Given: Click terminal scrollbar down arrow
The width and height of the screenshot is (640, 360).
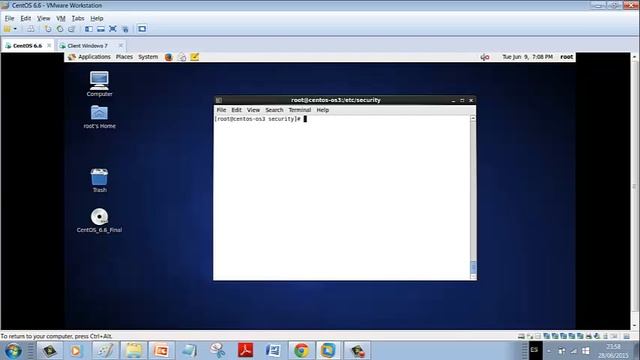Looking at the screenshot, I should click(x=473, y=277).
